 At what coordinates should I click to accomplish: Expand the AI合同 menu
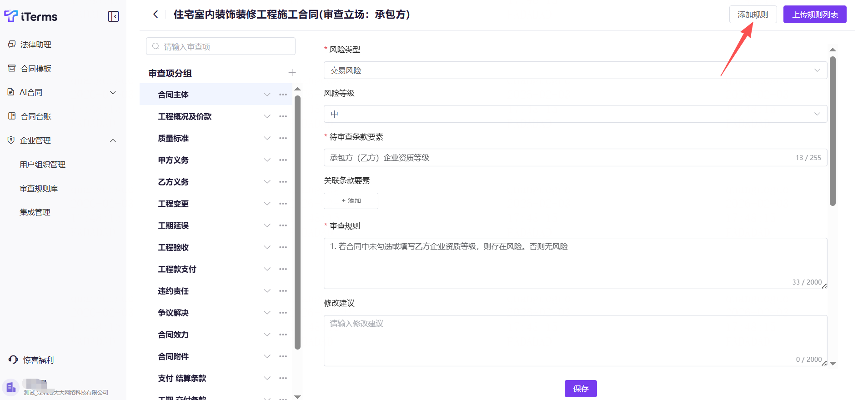pyautogui.click(x=113, y=92)
